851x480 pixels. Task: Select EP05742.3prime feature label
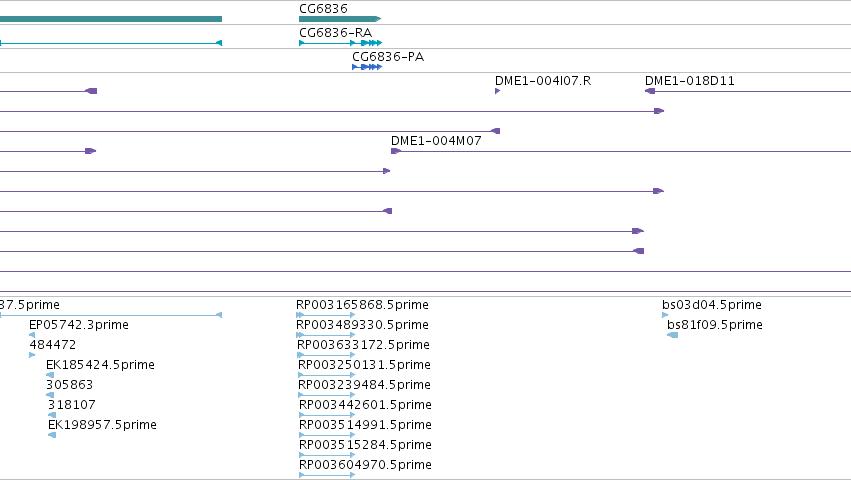tap(79, 325)
